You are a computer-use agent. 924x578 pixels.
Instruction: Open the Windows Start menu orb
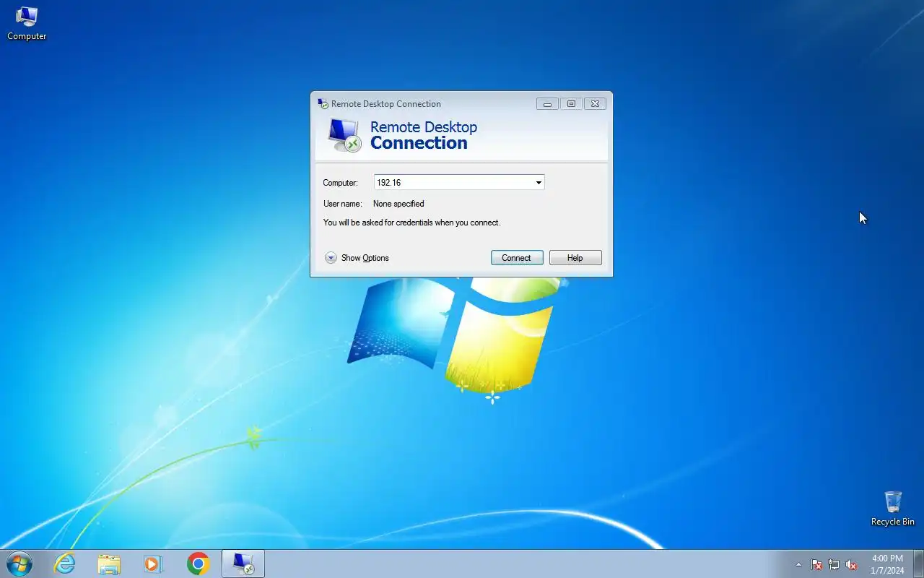pos(19,564)
